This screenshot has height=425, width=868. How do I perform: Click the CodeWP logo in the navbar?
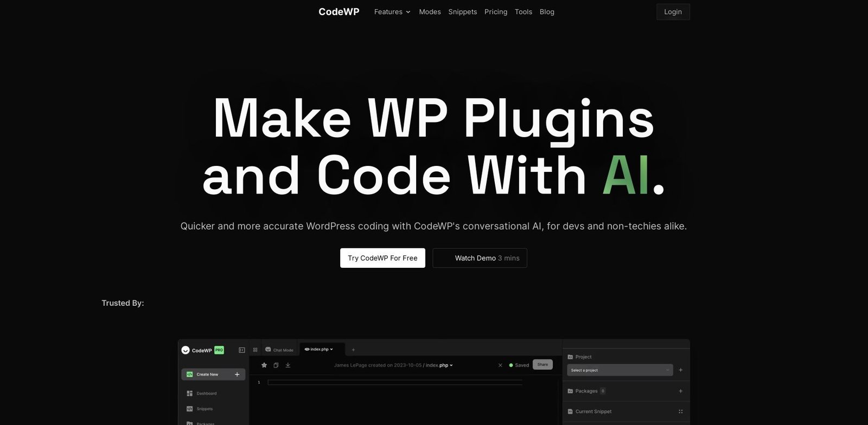[339, 11]
